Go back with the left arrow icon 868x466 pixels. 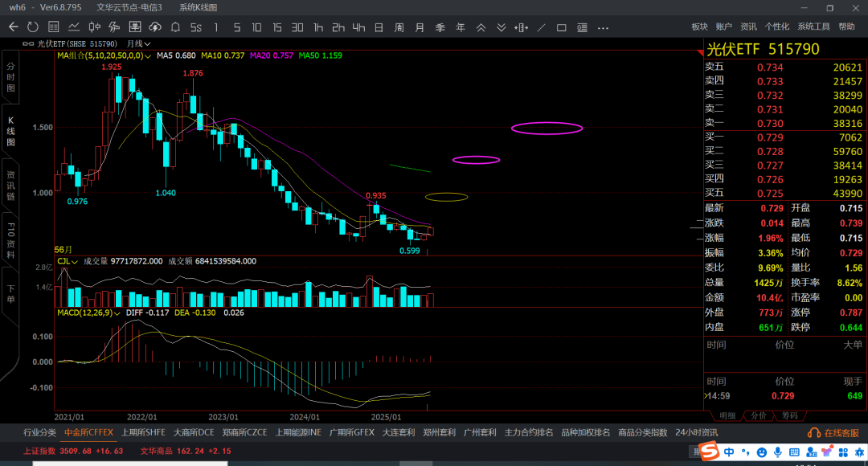click(x=14, y=27)
